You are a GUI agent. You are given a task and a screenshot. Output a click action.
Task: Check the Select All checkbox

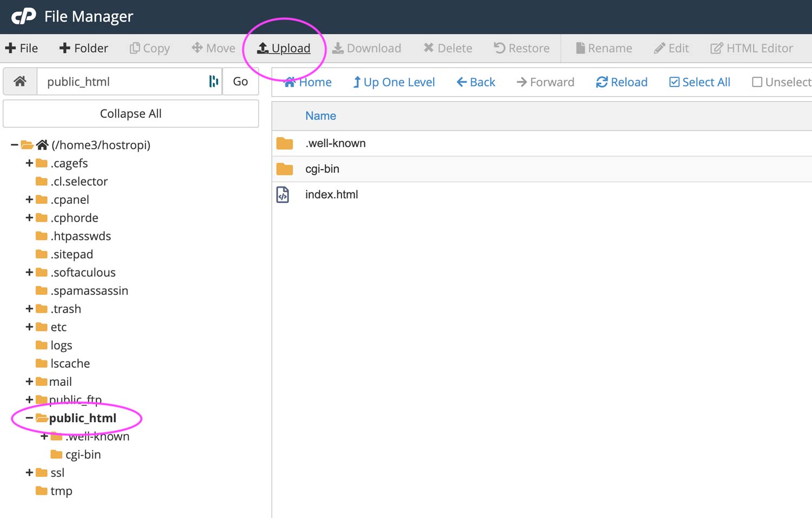tap(674, 82)
